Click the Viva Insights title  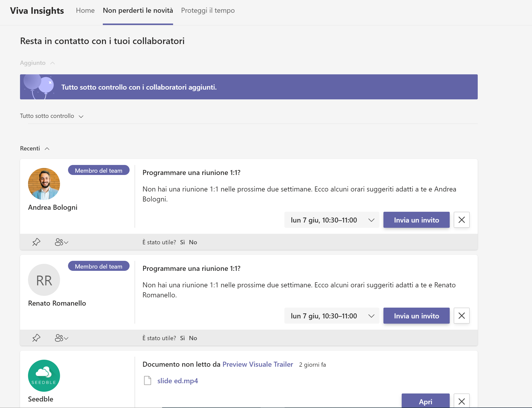[37, 11]
